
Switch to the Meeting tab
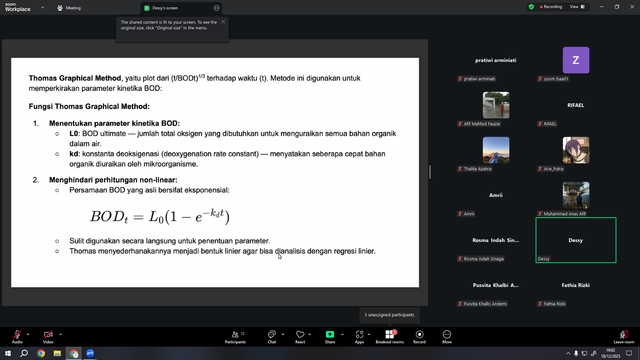pyautogui.click(x=69, y=8)
